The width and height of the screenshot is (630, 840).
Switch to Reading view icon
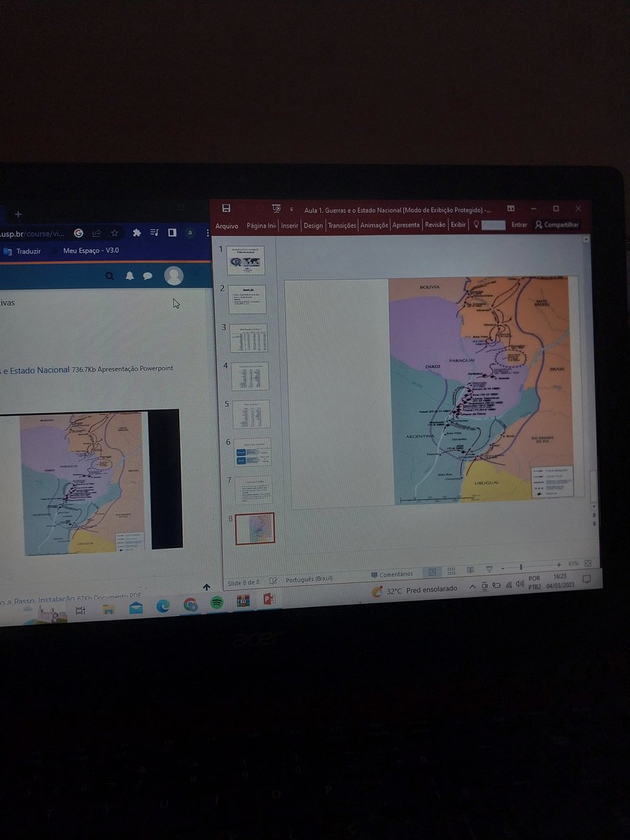pos(470,570)
